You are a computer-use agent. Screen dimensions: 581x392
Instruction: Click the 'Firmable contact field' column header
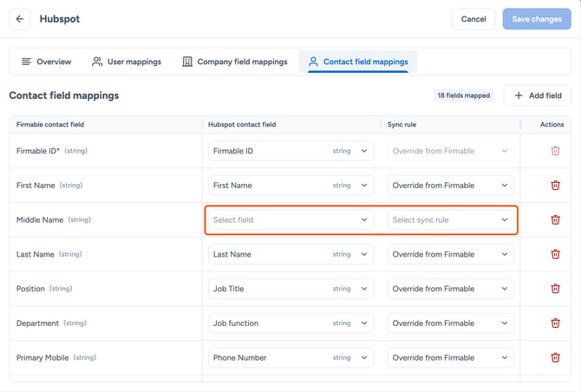point(50,125)
